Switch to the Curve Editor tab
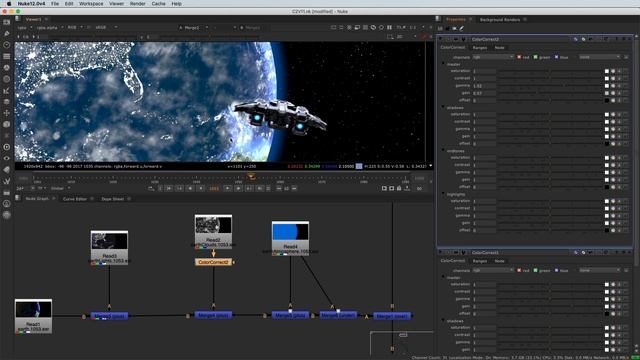The height and width of the screenshot is (360, 640). [75, 199]
